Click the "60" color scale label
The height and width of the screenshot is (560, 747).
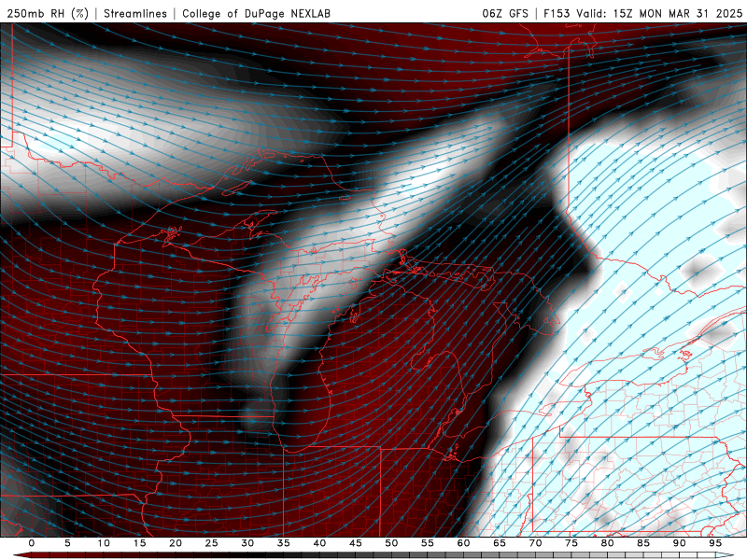tap(463, 543)
